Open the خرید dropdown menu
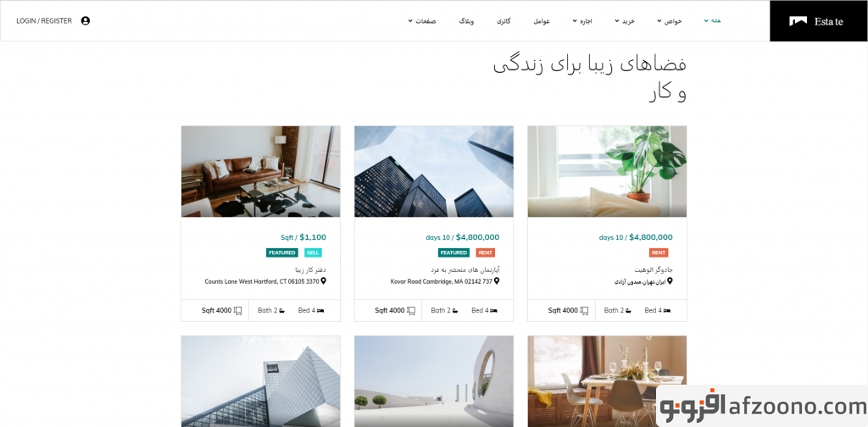 pos(625,21)
